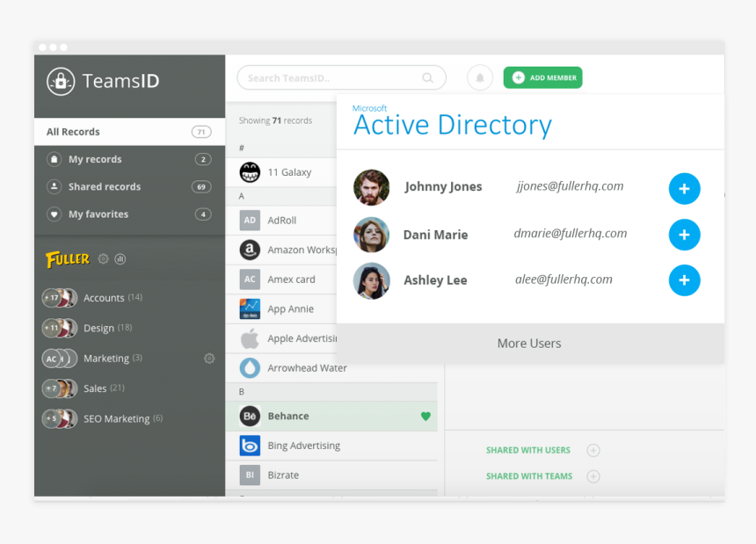Click the Behance Be icon

pyautogui.click(x=250, y=416)
